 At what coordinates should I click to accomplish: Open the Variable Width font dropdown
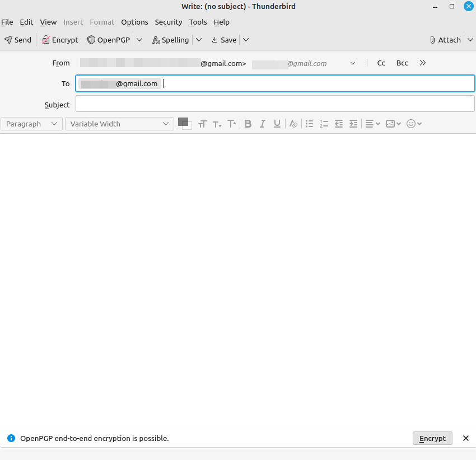tap(119, 124)
